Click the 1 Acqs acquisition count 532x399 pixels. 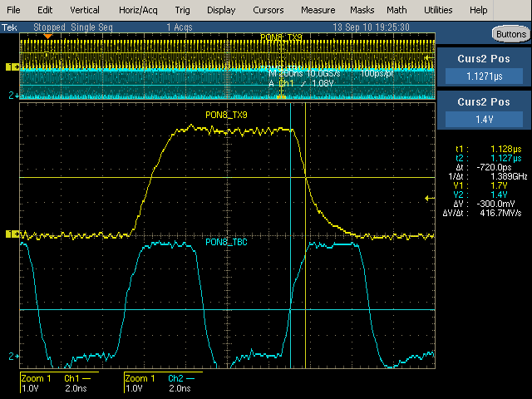(180, 27)
